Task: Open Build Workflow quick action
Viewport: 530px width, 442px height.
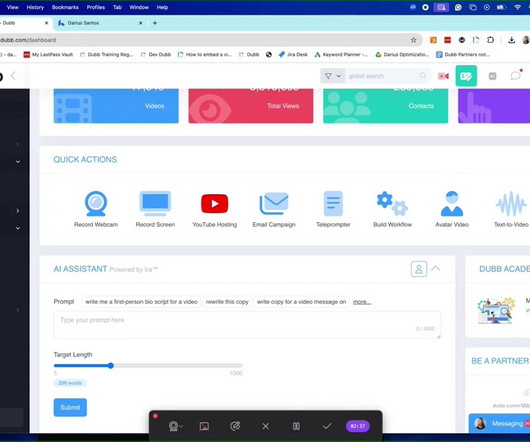Action: pyautogui.click(x=392, y=209)
